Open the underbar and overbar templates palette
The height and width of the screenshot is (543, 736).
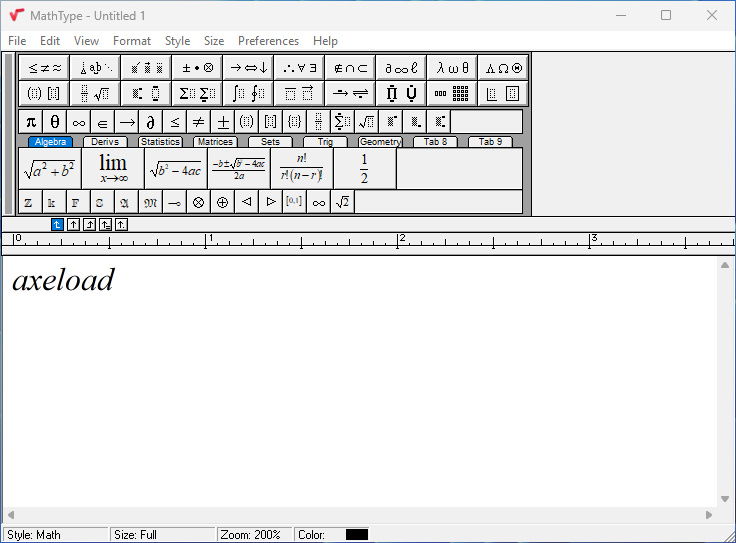coord(299,93)
